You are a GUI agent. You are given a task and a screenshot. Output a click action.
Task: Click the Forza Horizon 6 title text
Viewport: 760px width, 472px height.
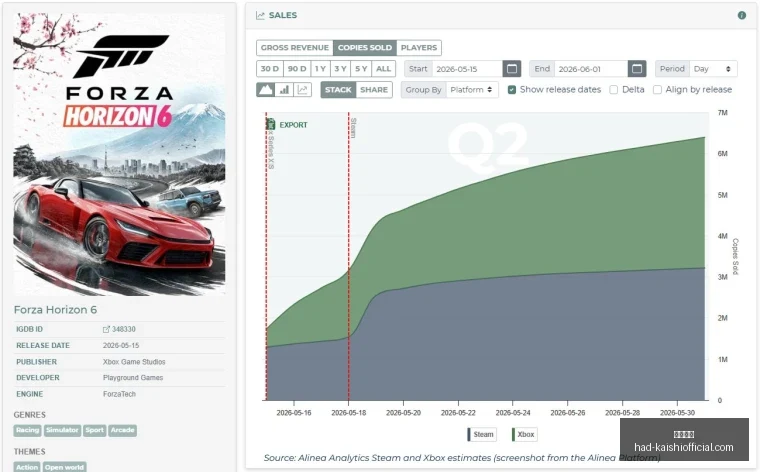tap(55, 310)
